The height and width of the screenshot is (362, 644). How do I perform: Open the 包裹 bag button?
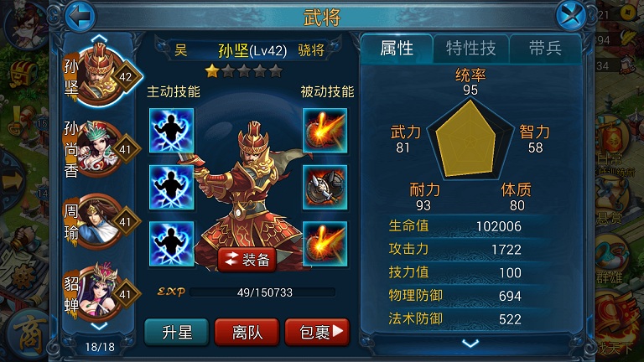pyautogui.click(x=317, y=332)
